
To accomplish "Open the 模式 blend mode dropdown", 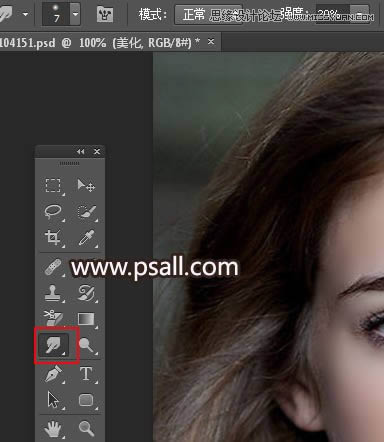I will click(x=208, y=14).
